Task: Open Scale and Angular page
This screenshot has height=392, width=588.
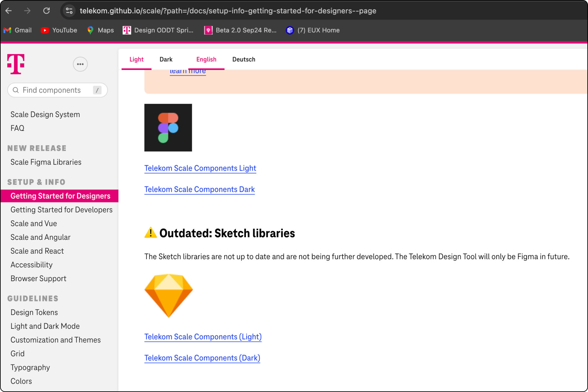Action: click(x=41, y=238)
